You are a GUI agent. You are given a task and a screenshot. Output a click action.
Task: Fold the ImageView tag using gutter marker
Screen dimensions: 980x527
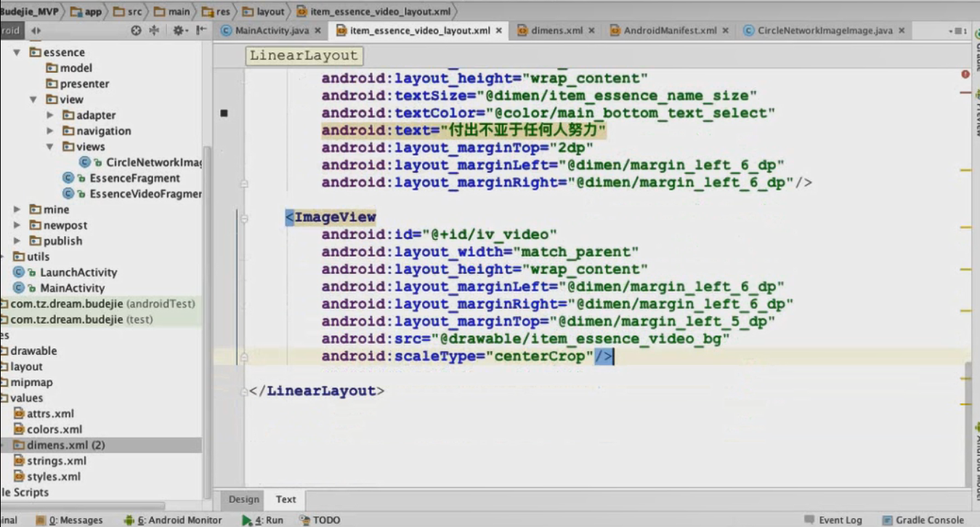click(244, 218)
